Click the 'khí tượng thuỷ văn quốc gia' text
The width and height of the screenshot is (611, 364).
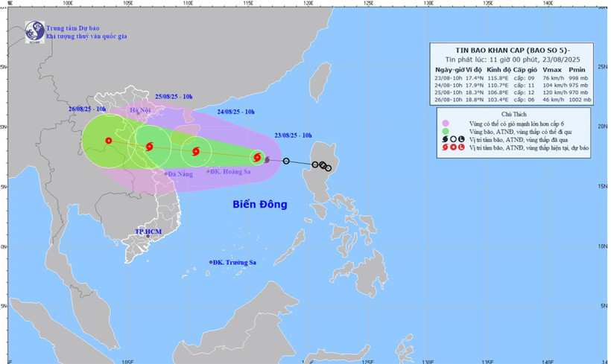pos(86,36)
